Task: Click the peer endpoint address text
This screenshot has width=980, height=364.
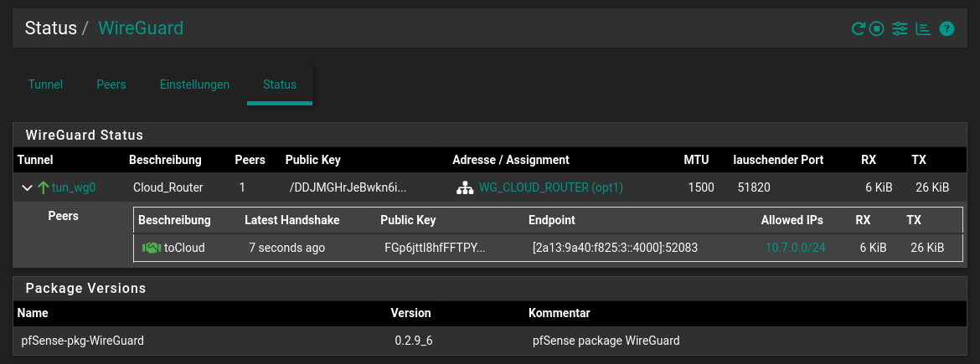Action: coord(615,248)
